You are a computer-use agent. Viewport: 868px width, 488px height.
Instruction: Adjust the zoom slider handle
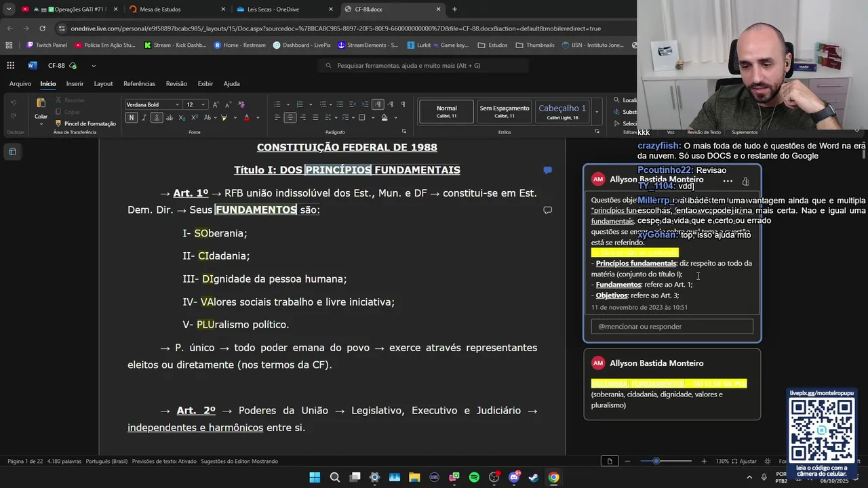click(x=656, y=461)
